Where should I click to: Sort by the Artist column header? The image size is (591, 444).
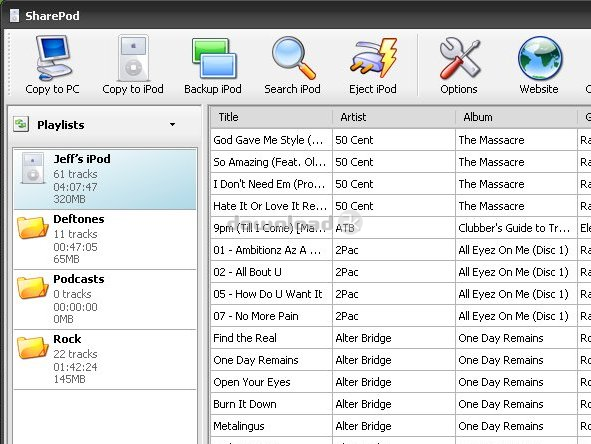pyautogui.click(x=394, y=117)
